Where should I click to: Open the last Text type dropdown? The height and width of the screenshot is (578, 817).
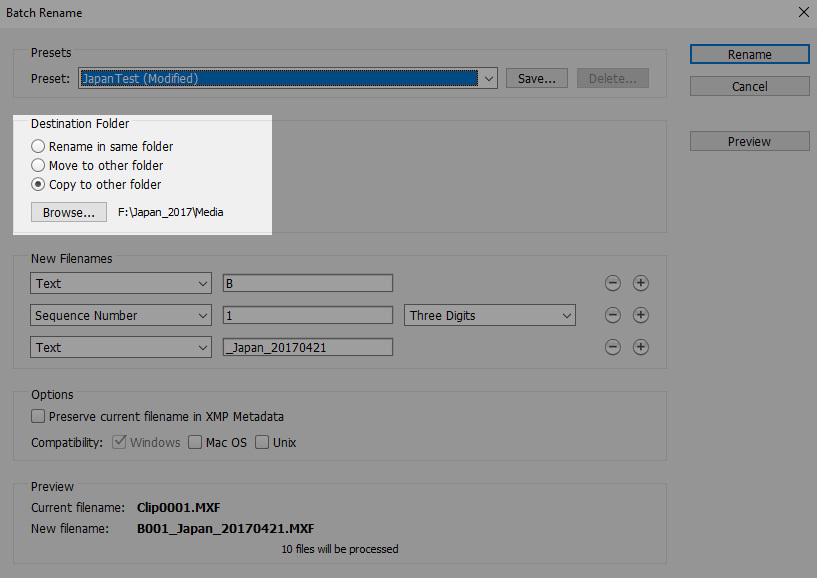click(121, 347)
